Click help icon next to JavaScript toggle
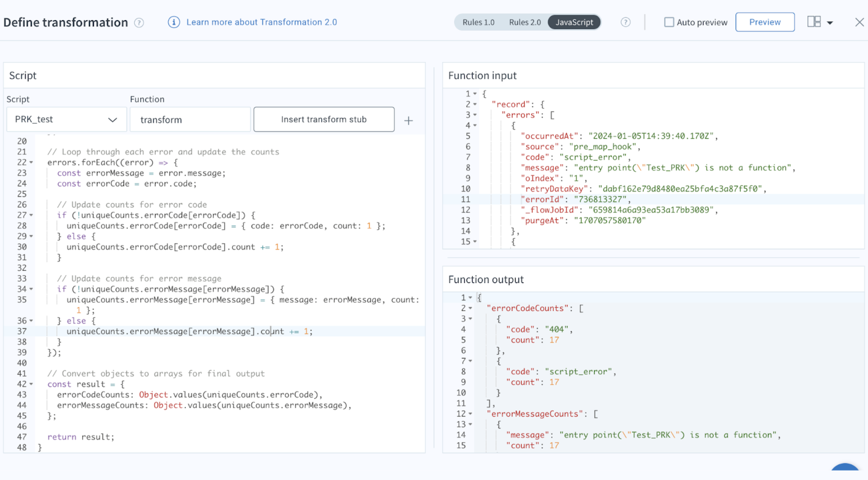 [625, 22]
